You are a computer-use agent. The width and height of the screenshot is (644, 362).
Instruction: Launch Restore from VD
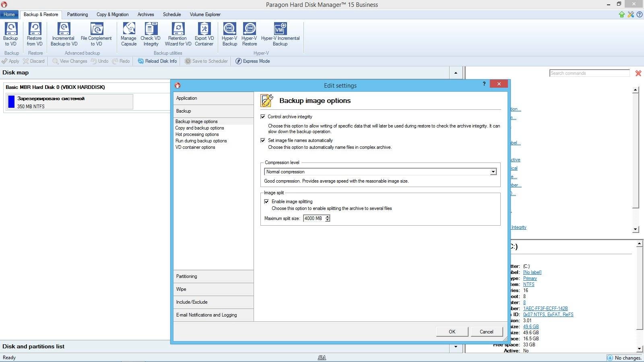pos(35,34)
